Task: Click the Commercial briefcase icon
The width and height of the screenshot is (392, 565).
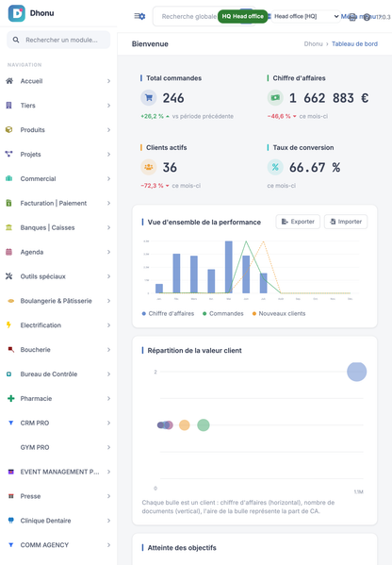Action: coord(9,178)
